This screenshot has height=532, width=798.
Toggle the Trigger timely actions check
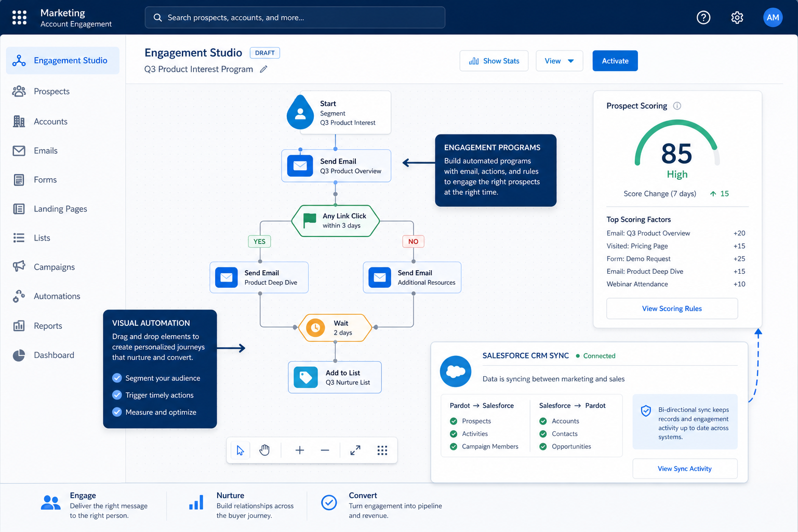tap(117, 395)
